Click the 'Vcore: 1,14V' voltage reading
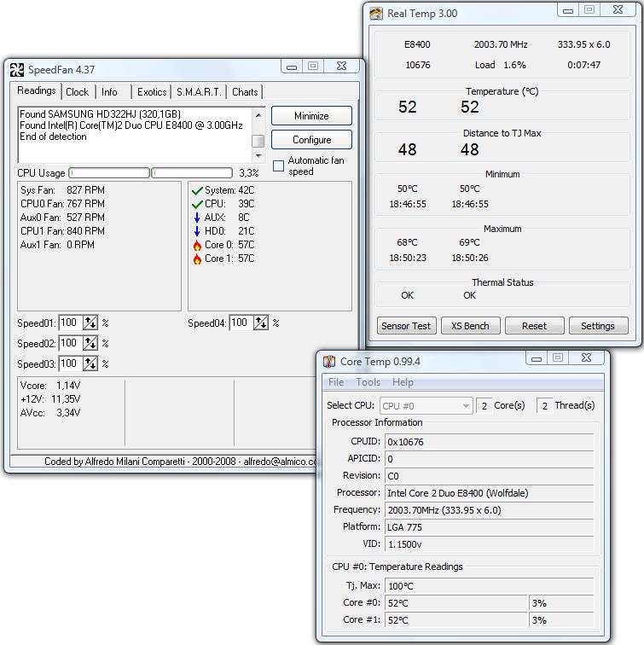Image resolution: width=644 pixels, height=645 pixels. click(x=50, y=386)
